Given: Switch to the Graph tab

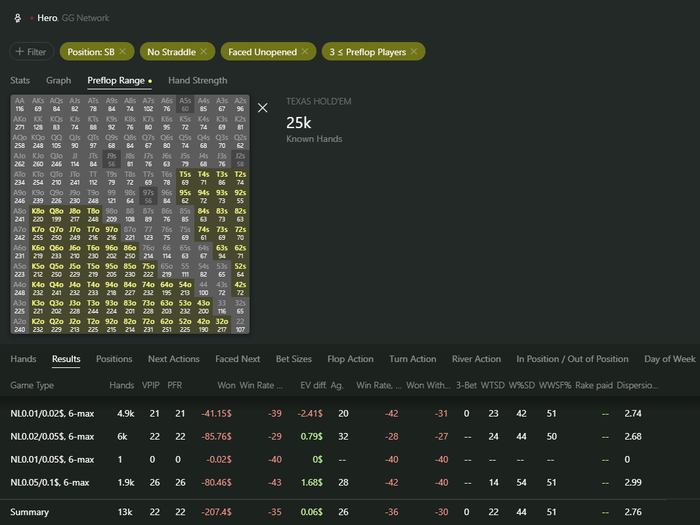Looking at the screenshot, I should 58,80.
